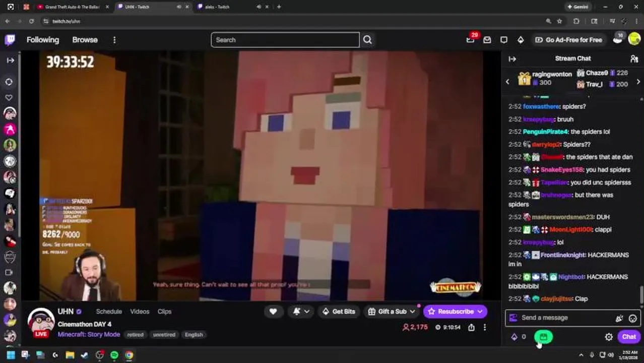Click Go Ad-Free for Free

568,40
